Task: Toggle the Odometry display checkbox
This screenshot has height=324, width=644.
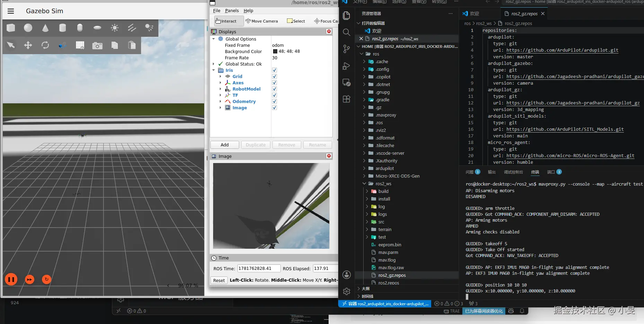Action: pos(275,102)
